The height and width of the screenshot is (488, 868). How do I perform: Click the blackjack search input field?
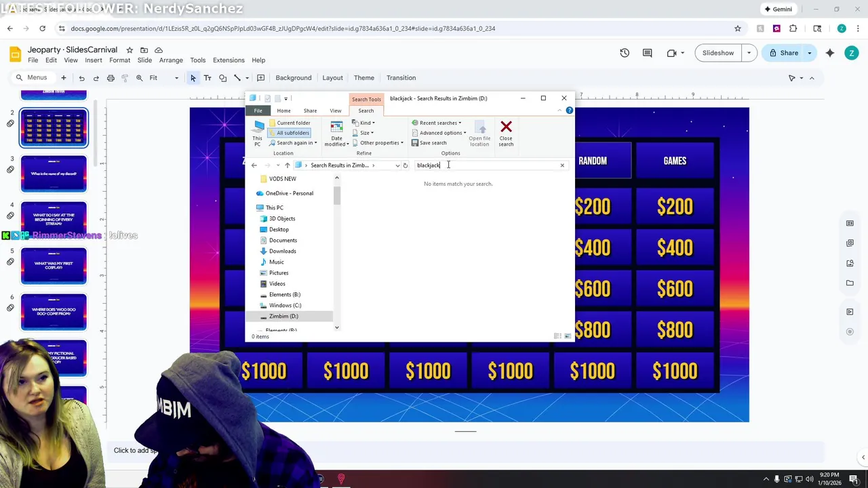pos(487,165)
